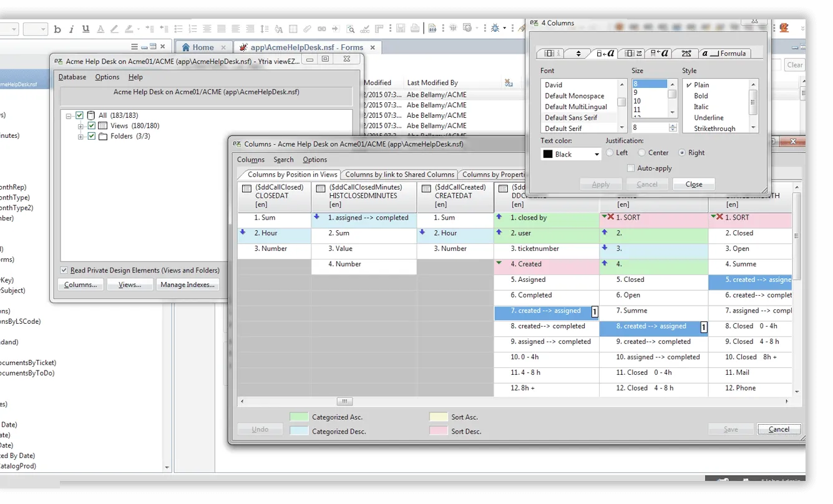Switch to Columns by link to Shared Columns tab
This screenshot has width=833, height=504.
[x=399, y=175]
